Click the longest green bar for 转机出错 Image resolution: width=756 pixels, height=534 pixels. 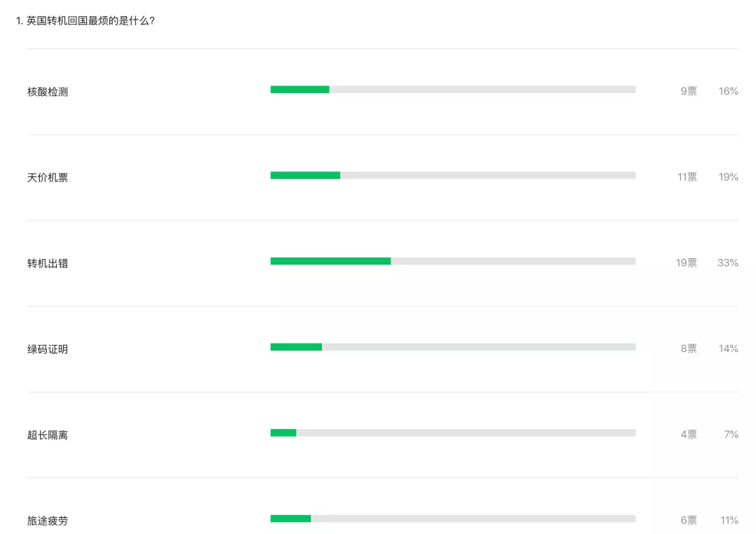330,261
